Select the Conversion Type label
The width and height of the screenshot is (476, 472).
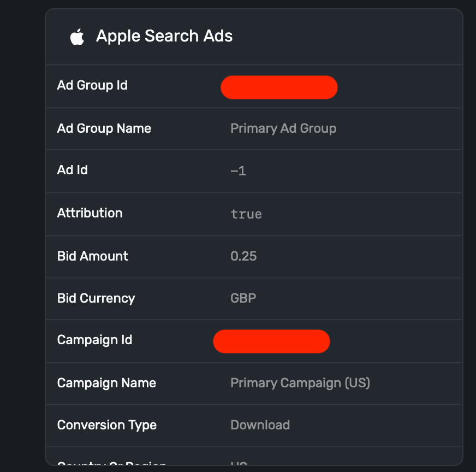(x=107, y=425)
